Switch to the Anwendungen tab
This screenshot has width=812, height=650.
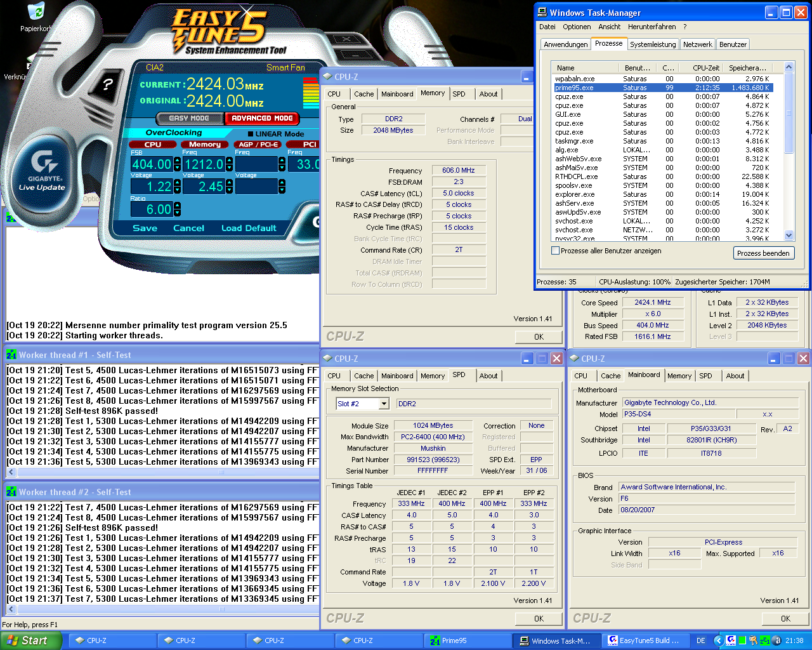pyautogui.click(x=565, y=44)
